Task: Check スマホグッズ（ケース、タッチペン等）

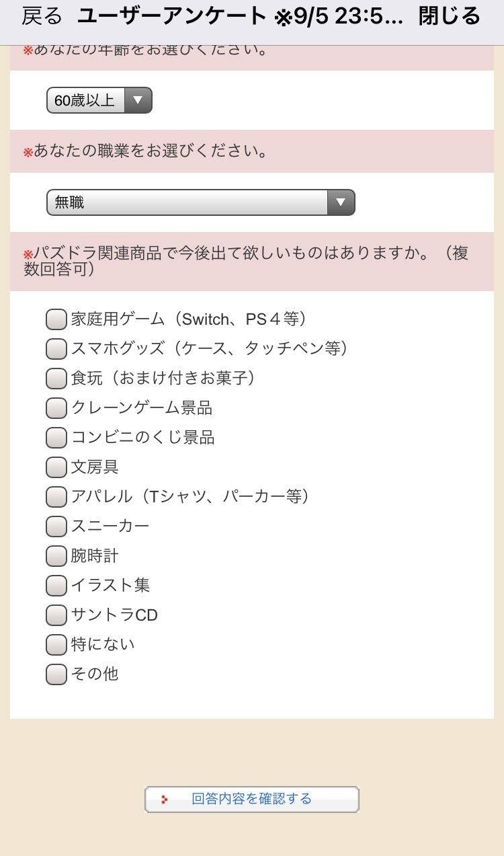Action: (56, 349)
